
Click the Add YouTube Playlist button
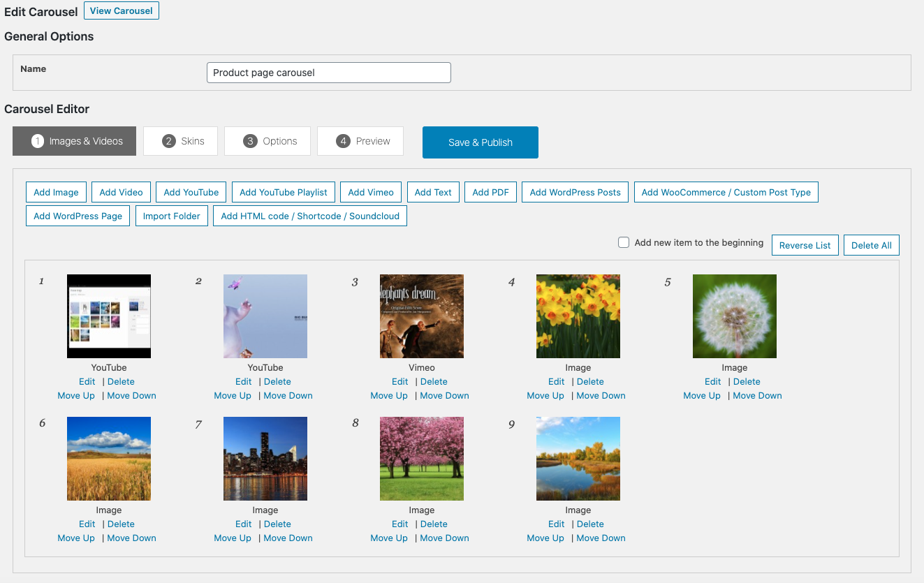coord(283,192)
